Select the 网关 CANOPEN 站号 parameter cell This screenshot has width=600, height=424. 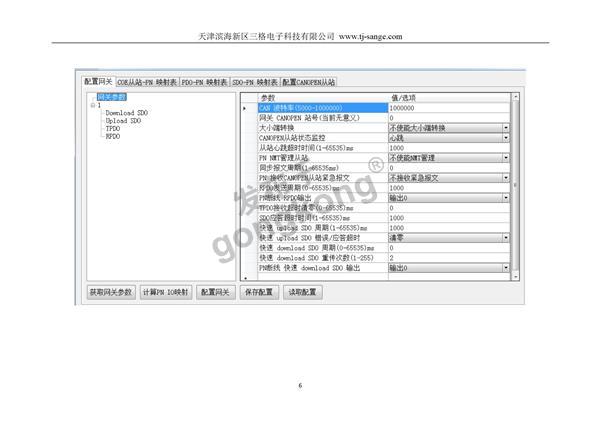pos(323,118)
